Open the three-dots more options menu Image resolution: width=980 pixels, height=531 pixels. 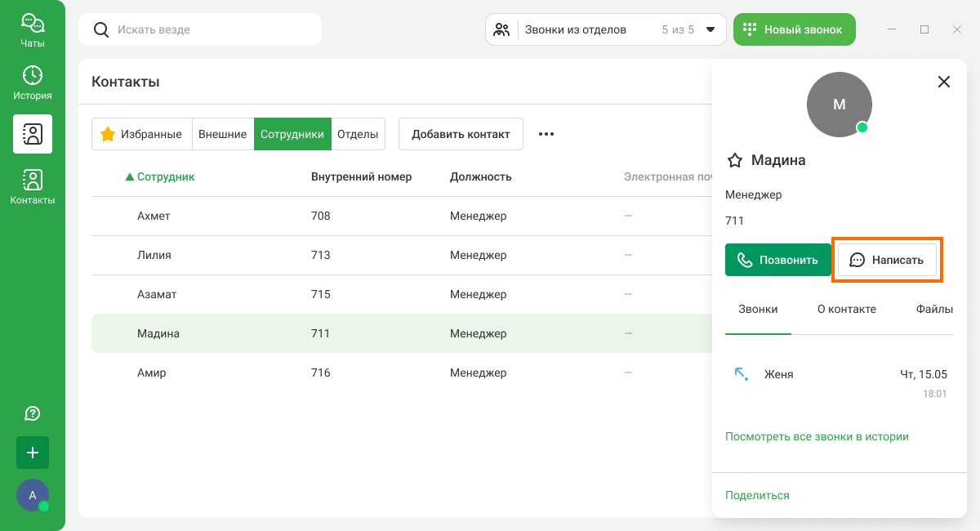click(546, 134)
